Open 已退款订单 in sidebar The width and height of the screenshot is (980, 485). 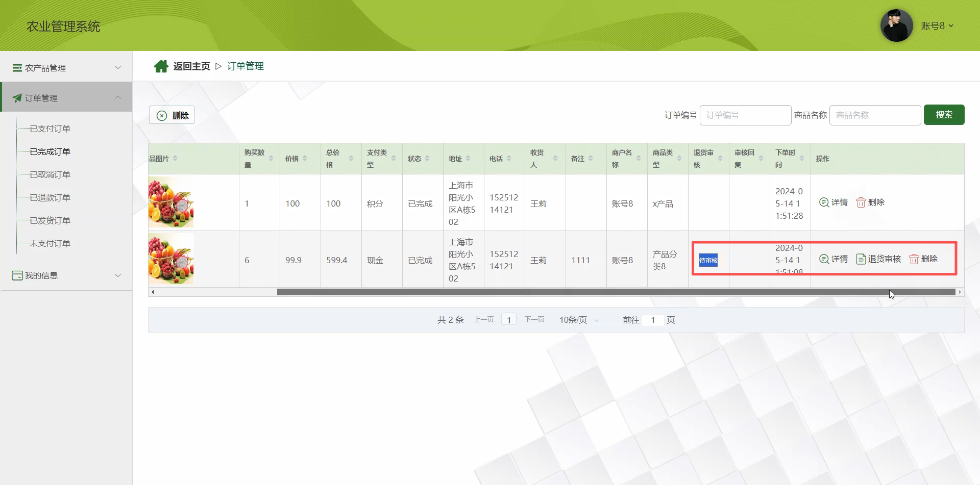point(50,197)
